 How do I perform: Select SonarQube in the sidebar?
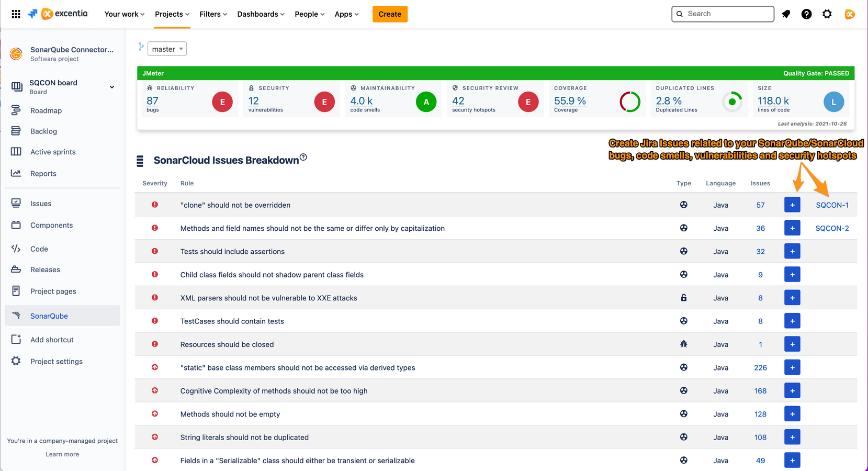pyautogui.click(x=62, y=316)
